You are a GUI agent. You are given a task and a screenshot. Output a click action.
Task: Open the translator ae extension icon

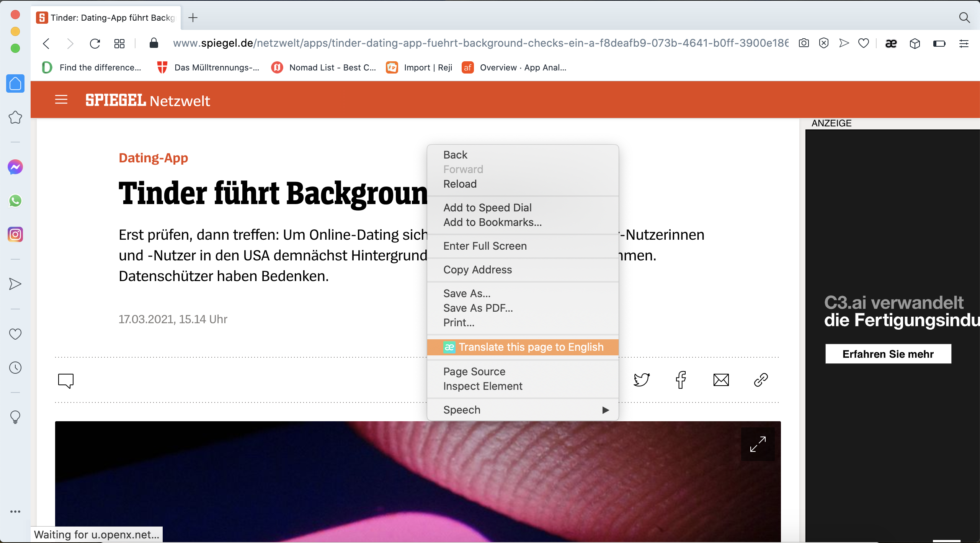tap(891, 44)
